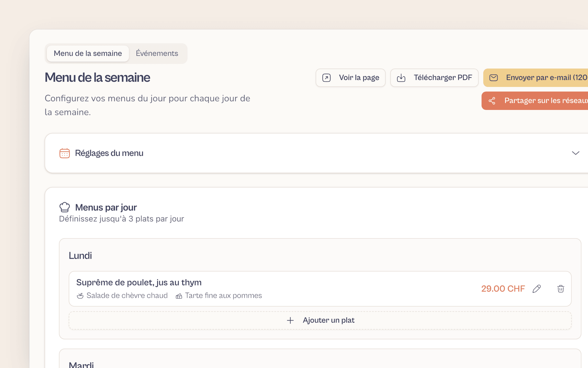The height and width of the screenshot is (368, 588).
Task: Click the dessert icon beside Tarte fine aux pommes
Action: pyautogui.click(x=179, y=296)
